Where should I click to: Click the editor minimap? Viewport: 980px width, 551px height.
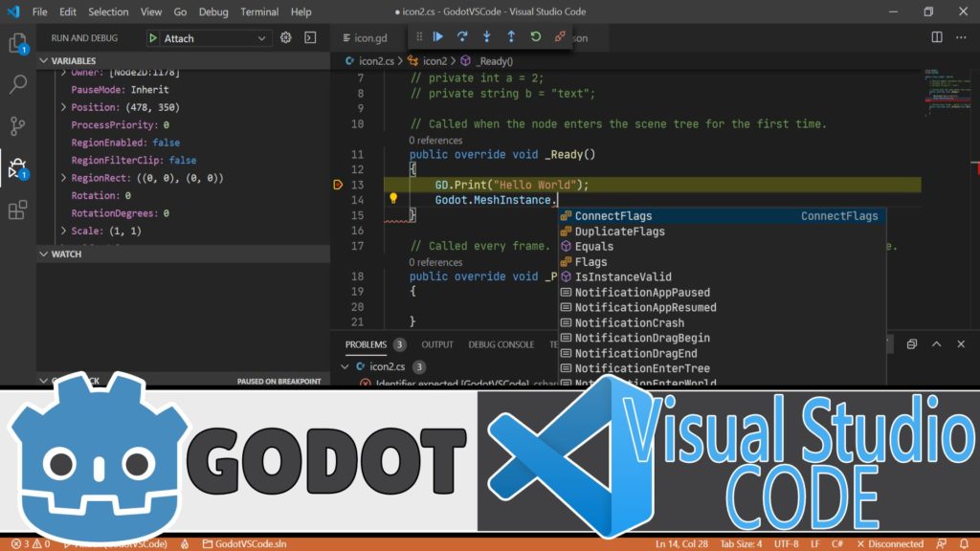point(947,94)
